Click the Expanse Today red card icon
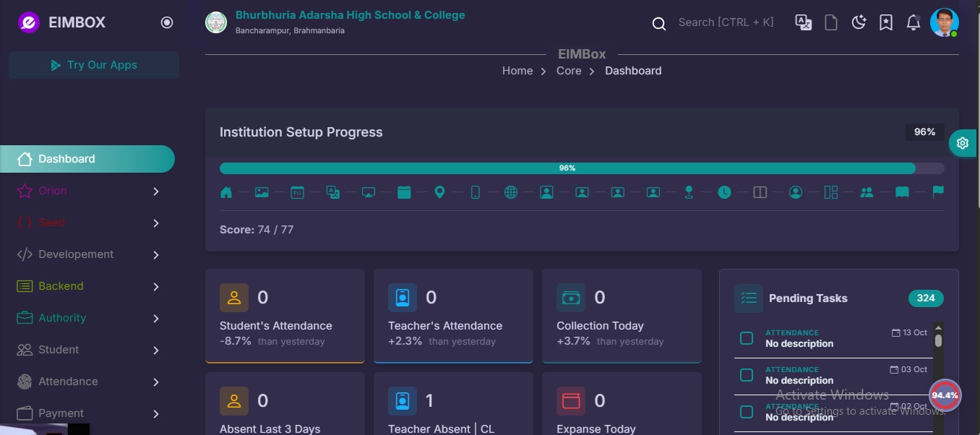 click(x=571, y=401)
